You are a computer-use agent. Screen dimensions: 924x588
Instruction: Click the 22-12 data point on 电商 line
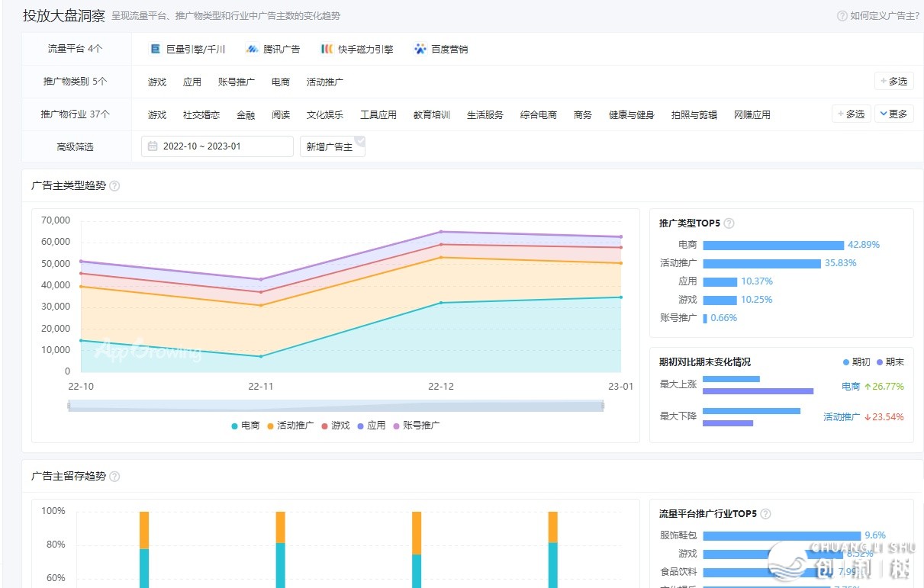440,303
